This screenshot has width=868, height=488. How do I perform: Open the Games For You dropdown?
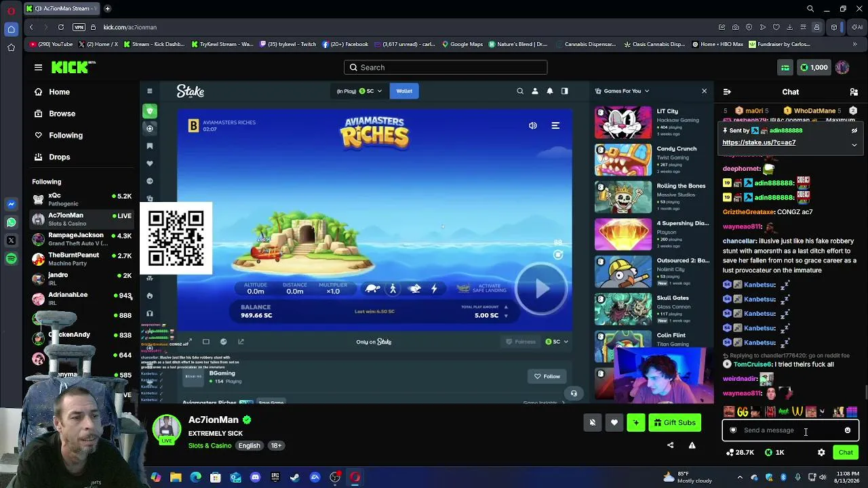coord(623,91)
